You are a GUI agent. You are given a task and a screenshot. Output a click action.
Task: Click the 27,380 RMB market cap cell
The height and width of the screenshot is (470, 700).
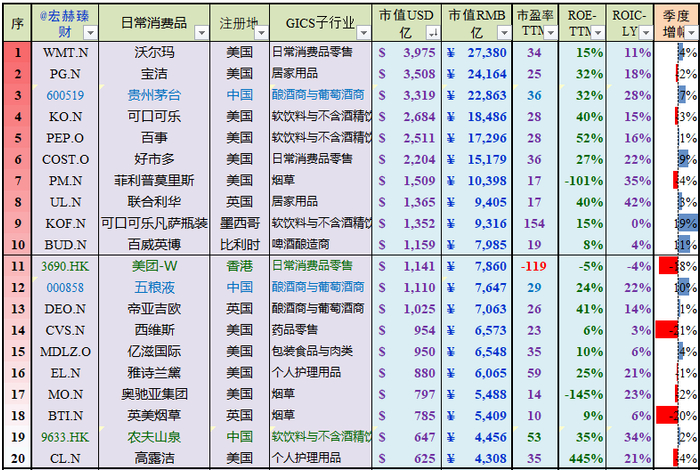(477, 53)
